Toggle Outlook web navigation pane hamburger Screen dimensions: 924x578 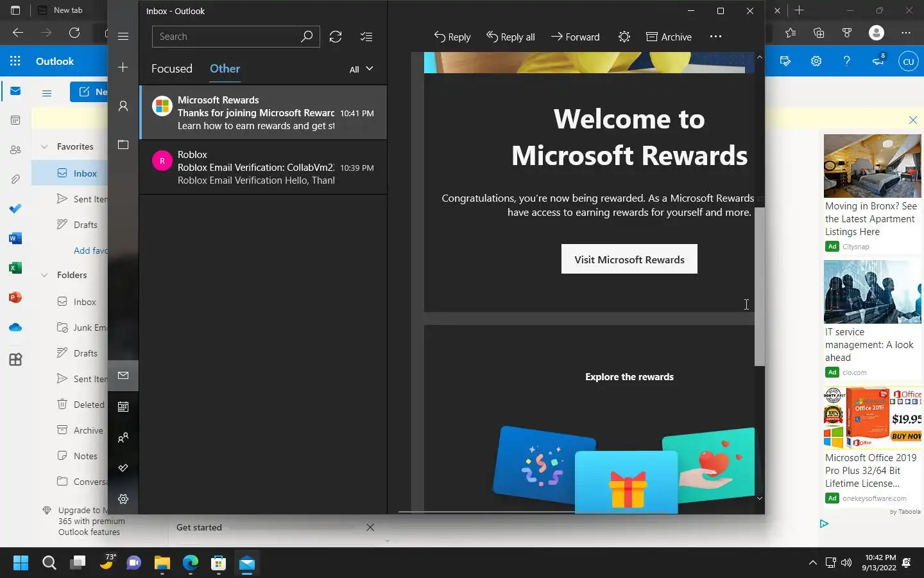pyautogui.click(x=47, y=93)
